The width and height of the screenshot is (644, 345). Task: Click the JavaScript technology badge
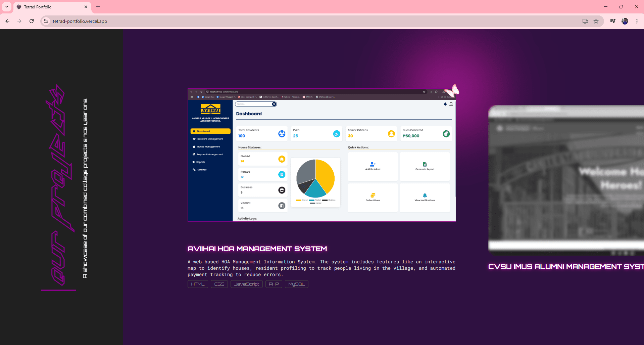click(246, 284)
